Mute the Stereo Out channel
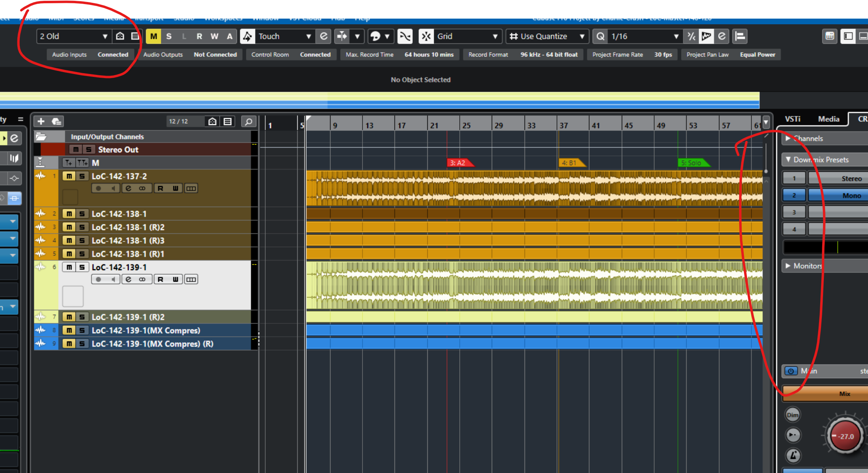Image resolution: width=868 pixels, height=473 pixels. click(x=76, y=150)
